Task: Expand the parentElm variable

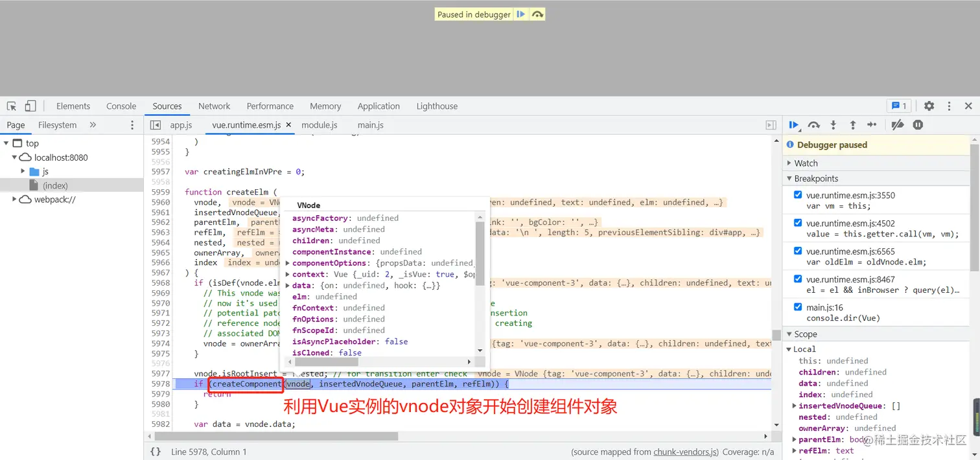Action: (x=795, y=440)
